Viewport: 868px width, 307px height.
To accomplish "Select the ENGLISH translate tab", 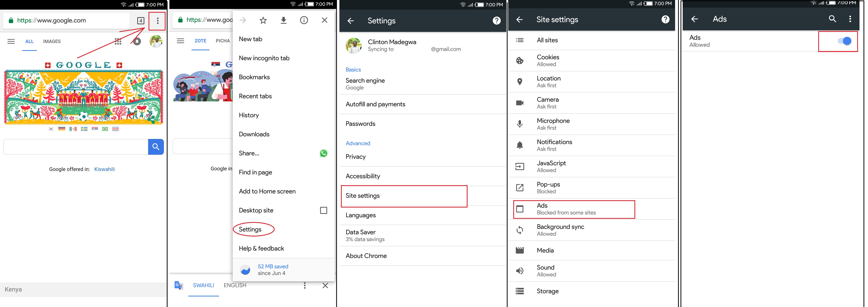I will point(235,285).
